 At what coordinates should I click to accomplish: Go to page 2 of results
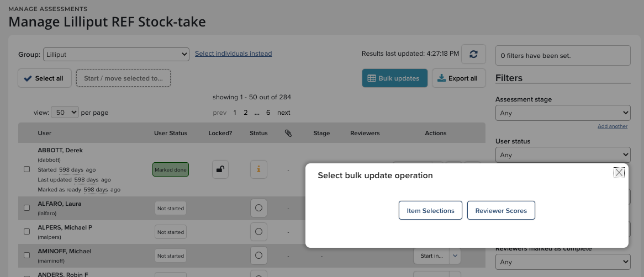click(x=246, y=113)
